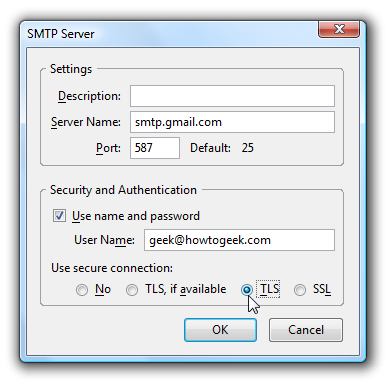Image resolution: width=387 pixels, height=384 pixels.
Task: Click the Port field containing 587
Action: [x=155, y=148]
